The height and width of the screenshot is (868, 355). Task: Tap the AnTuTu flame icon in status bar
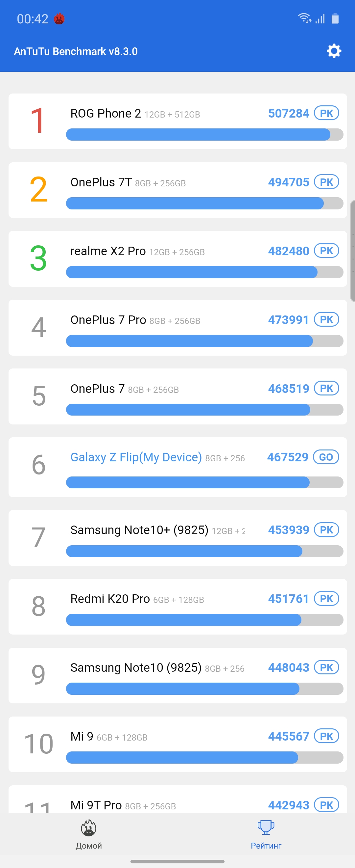[59, 19]
